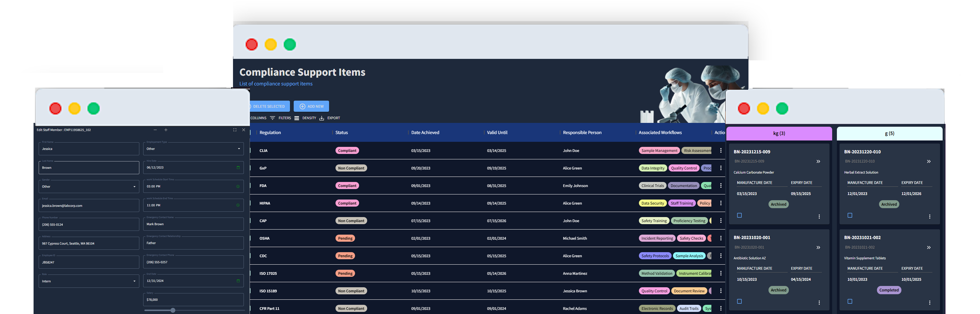Toggle fullscreen for Edit Staff Member dialog
This screenshot has height=314, width=980.
pyautogui.click(x=235, y=130)
